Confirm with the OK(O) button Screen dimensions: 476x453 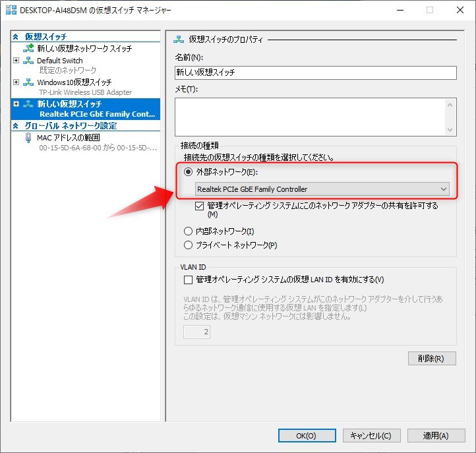tap(307, 436)
